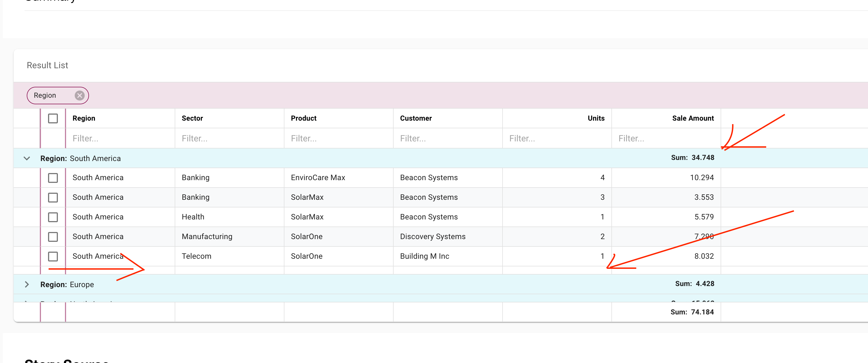
Task: Toggle the select-all checkbox in the table header
Action: click(53, 118)
